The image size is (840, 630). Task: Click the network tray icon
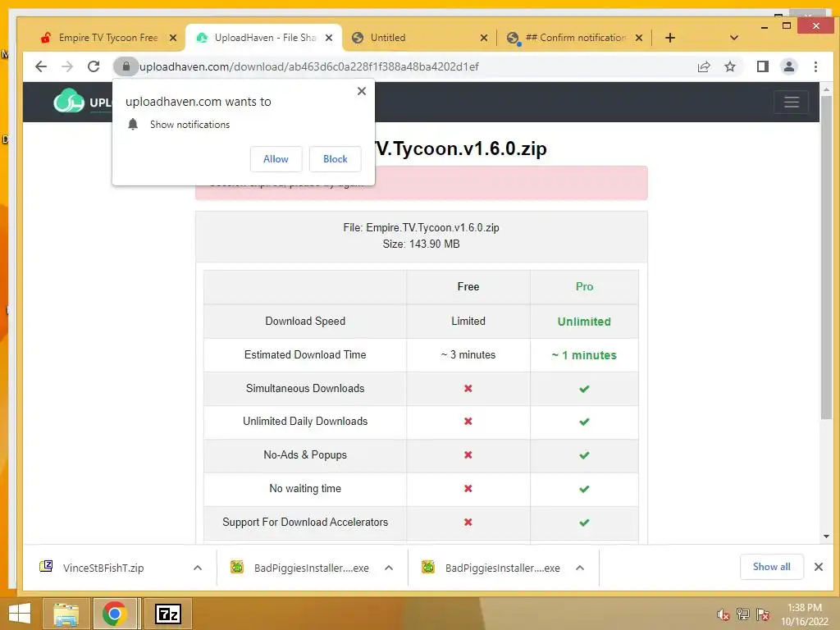click(743, 614)
